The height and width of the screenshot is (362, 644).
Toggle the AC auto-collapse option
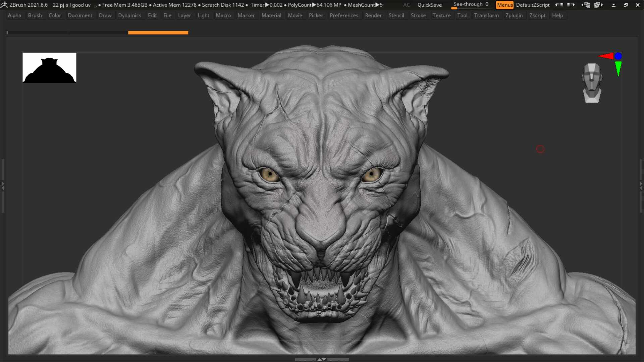(x=407, y=5)
